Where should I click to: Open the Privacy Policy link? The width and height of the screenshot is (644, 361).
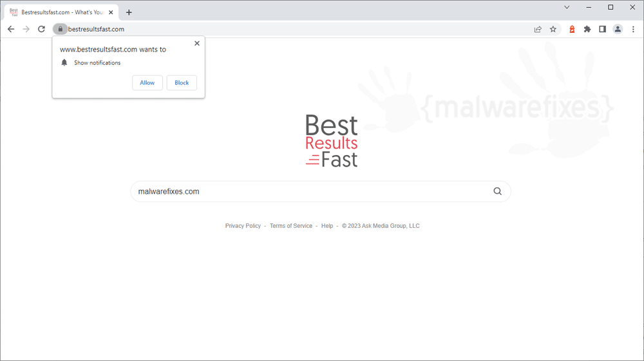coord(243,226)
